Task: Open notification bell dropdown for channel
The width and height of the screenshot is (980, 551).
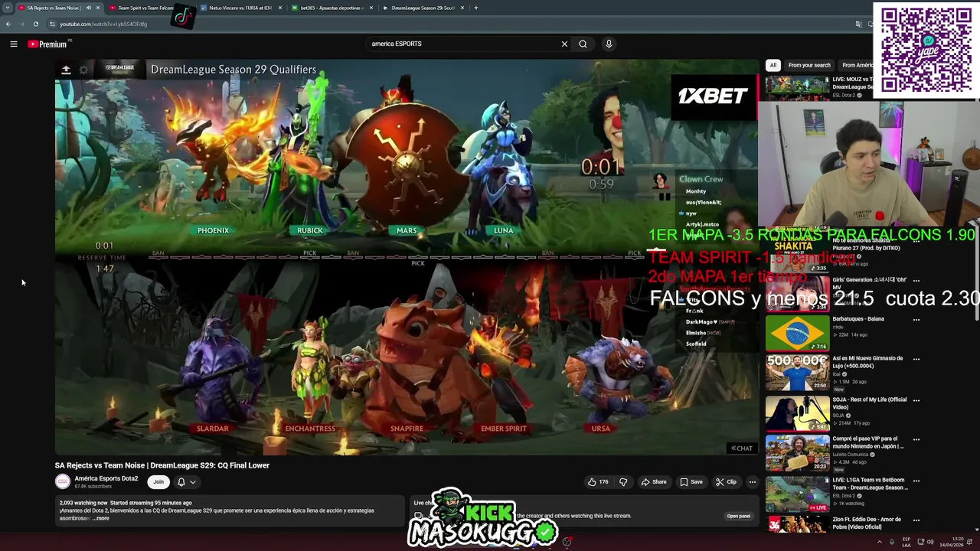Action: [187, 481]
